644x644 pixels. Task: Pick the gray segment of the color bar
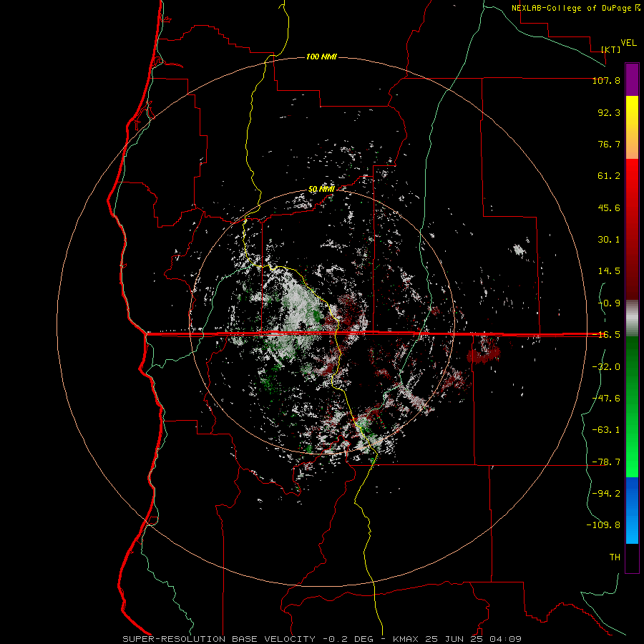coord(632,318)
